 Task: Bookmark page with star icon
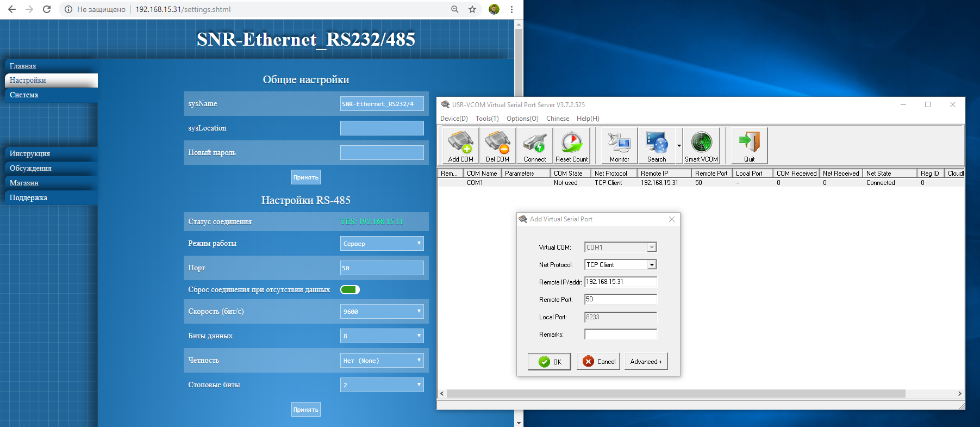click(x=472, y=9)
